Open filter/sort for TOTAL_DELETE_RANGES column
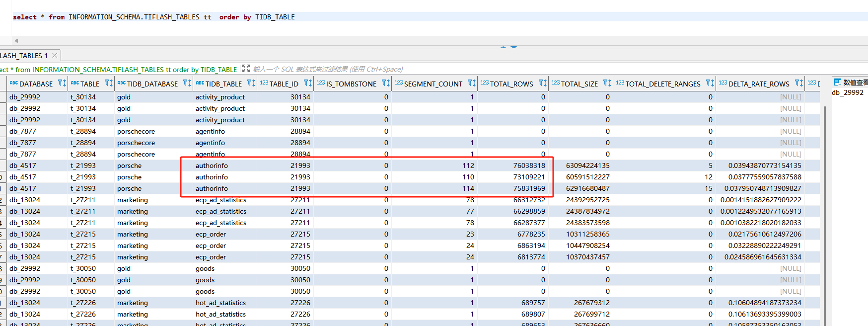Image resolution: width=868 pixels, height=326 pixels. coord(710,83)
